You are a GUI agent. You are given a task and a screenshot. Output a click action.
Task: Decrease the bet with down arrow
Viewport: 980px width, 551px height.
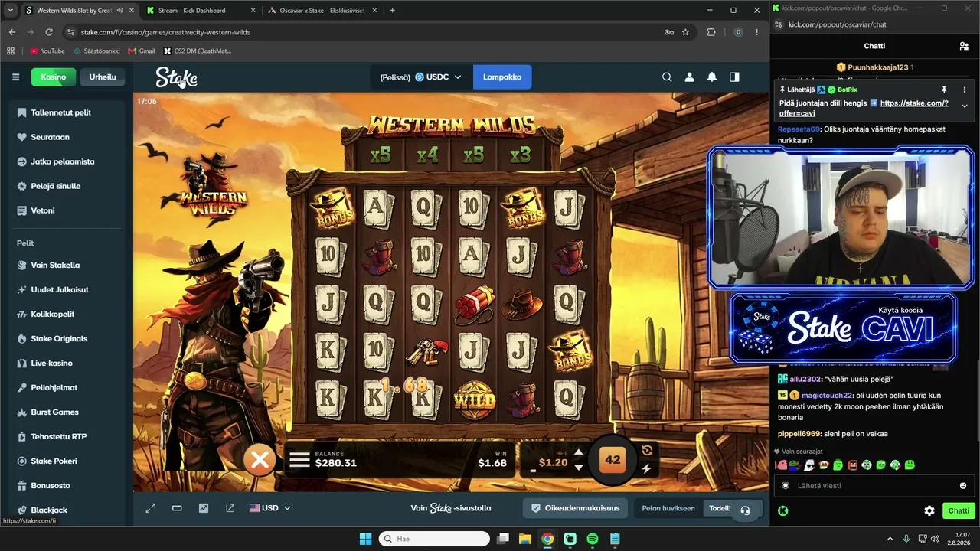[x=579, y=467]
